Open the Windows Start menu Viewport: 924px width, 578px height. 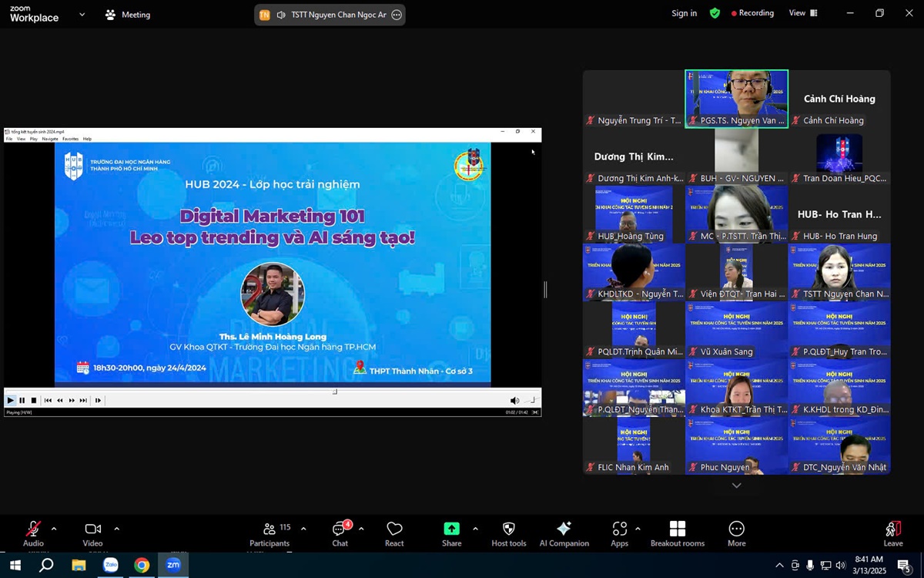click(x=15, y=565)
